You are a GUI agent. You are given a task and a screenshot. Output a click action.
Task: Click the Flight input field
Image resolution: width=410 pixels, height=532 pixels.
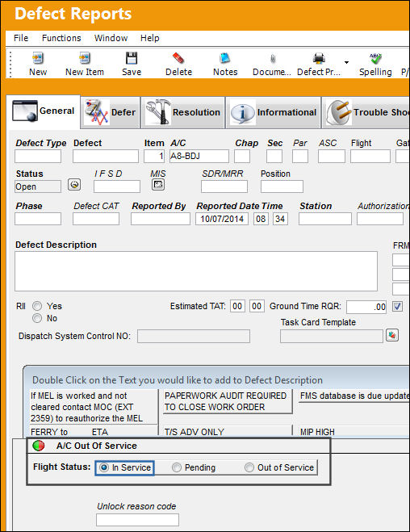[370, 157]
